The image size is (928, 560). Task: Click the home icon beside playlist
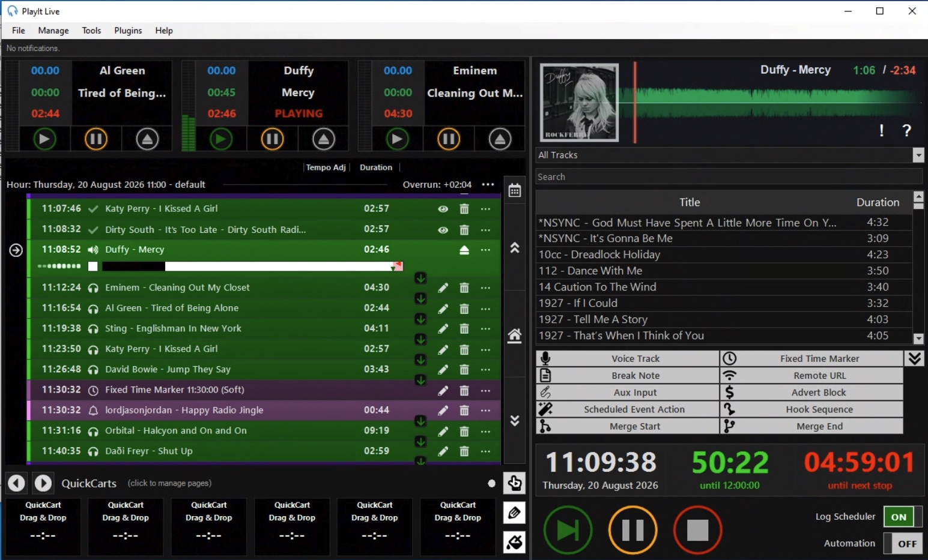pyautogui.click(x=515, y=335)
